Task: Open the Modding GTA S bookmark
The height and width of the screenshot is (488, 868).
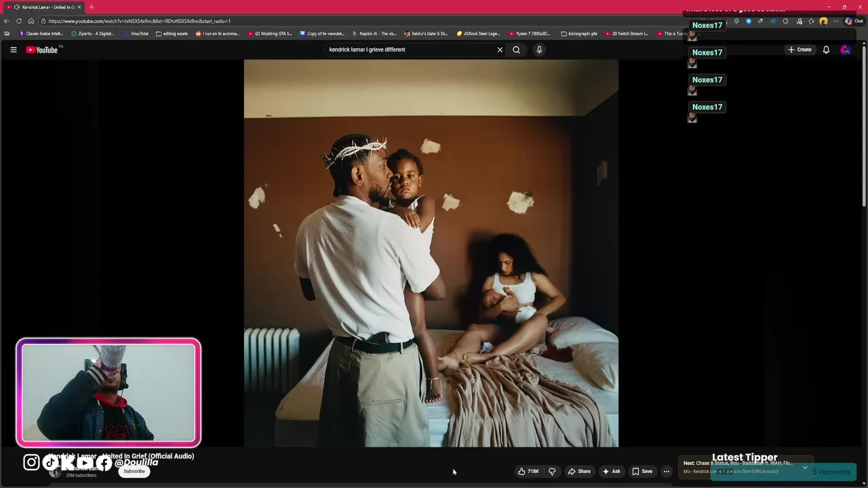Action: pyautogui.click(x=270, y=33)
